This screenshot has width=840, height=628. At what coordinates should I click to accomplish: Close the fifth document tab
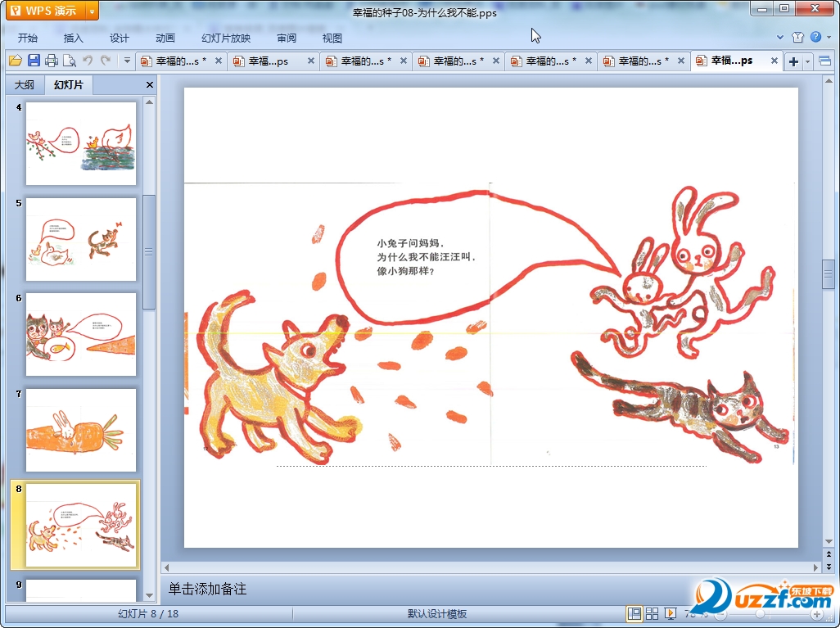click(x=588, y=61)
